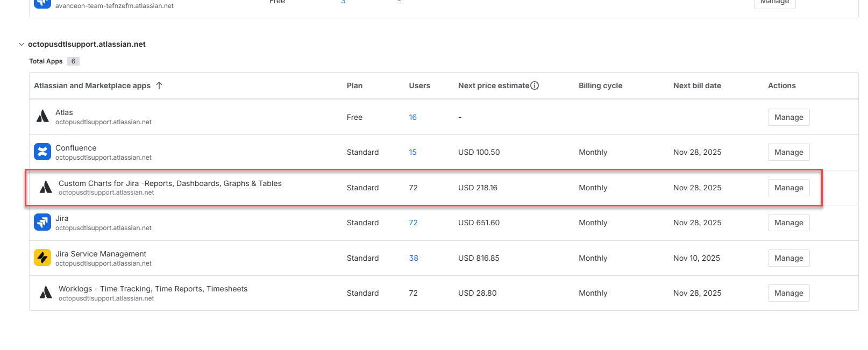Manage Custom Charts for Jira app
This screenshot has height=350, width=868.
pyautogui.click(x=788, y=188)
